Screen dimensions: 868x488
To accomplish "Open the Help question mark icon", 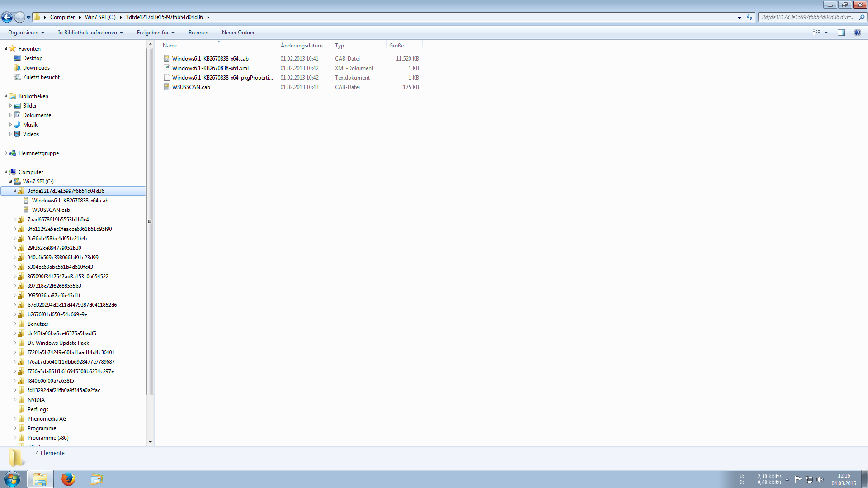I will point(857,33).
